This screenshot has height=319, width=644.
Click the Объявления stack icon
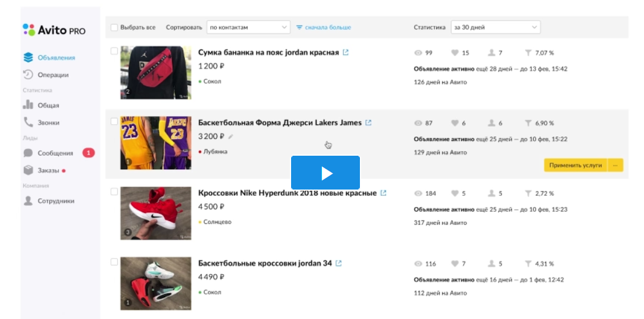(x=28, y=58)
